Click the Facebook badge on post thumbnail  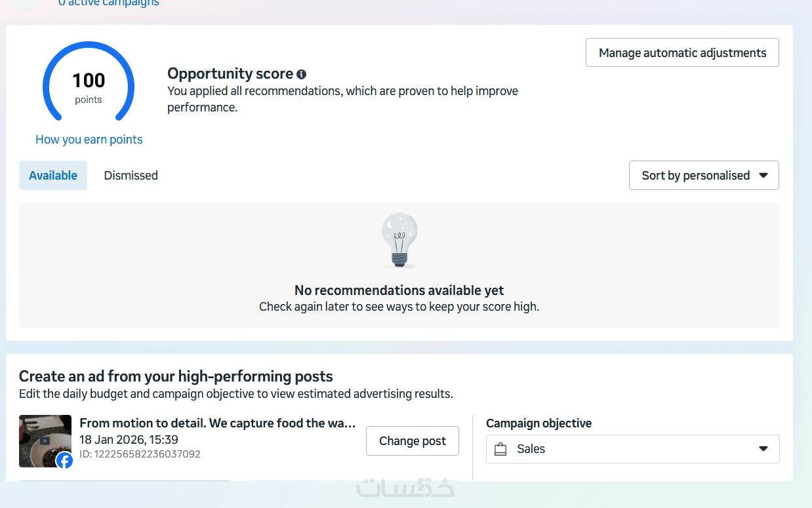point(64,461)
